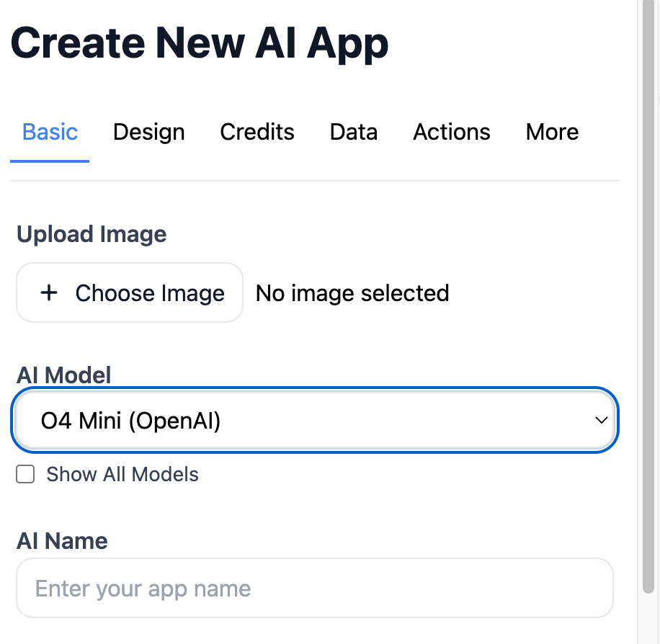
Task: Switch to the Basic tab
Action: click(x=50, y=132)
